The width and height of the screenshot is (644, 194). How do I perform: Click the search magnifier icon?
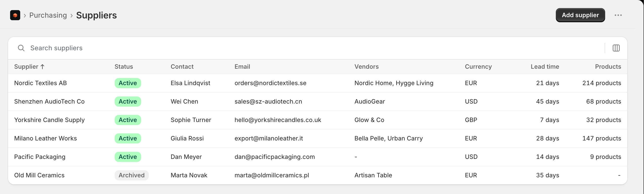[x=21, y=48]
